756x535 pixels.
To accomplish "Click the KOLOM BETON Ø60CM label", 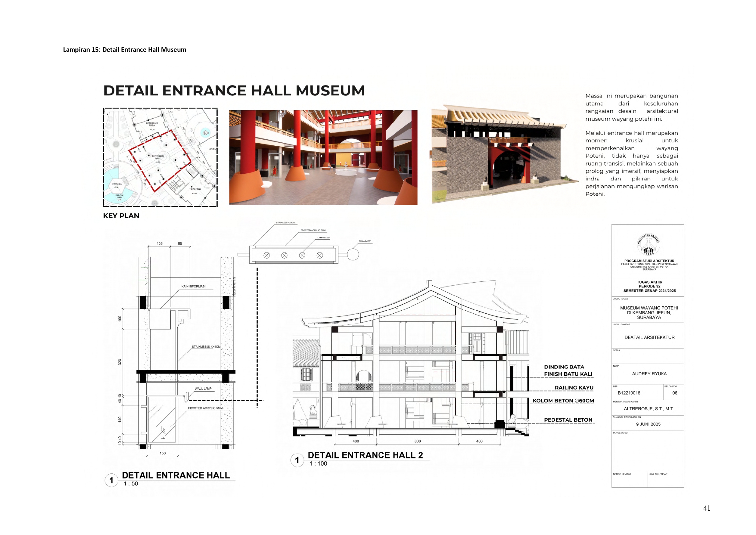I will [x=563, y=401].
